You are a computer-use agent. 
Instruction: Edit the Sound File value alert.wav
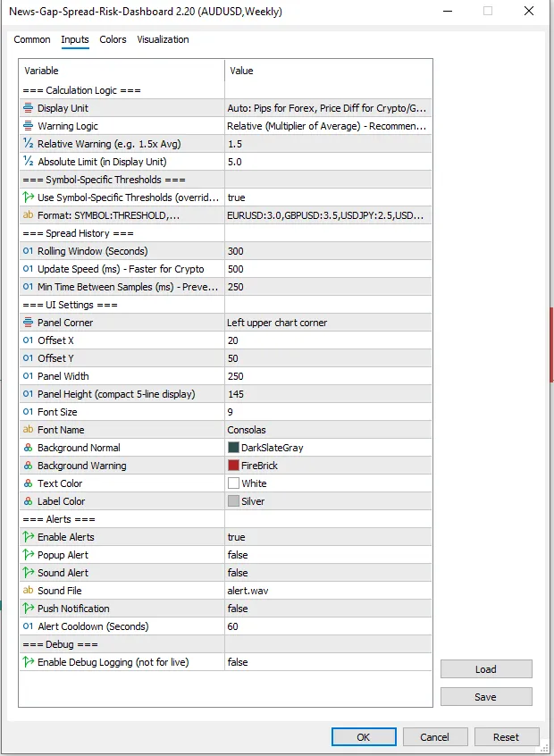pyautogui.click(x=328, y=590)
